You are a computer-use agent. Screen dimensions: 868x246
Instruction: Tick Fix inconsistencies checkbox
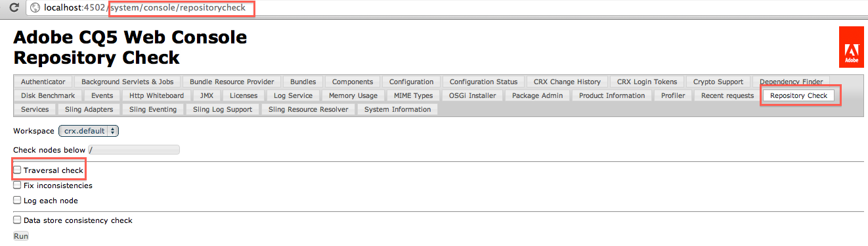click(x=17, y=185)
